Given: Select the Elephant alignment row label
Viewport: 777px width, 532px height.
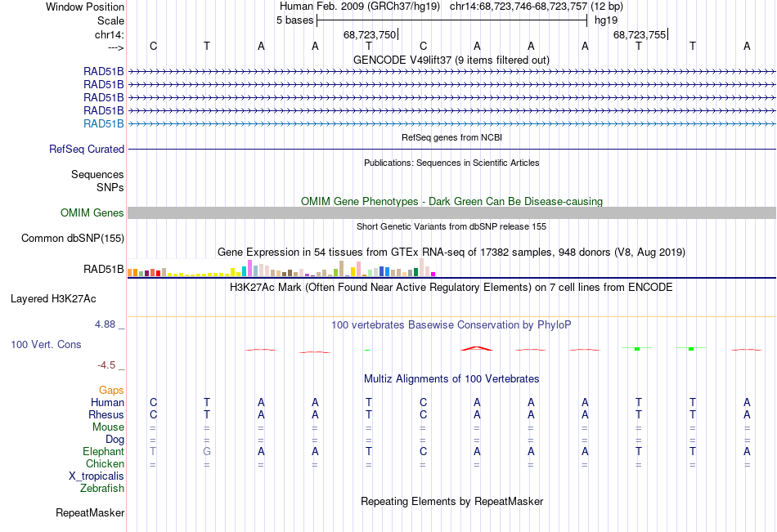Looking at the screenshot, I should (103, 451).
